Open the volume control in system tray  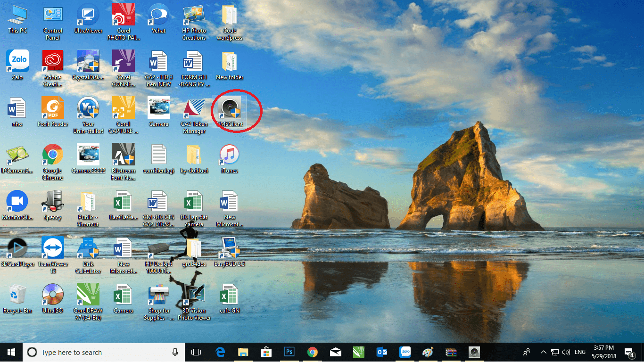(x=566, y=352)
